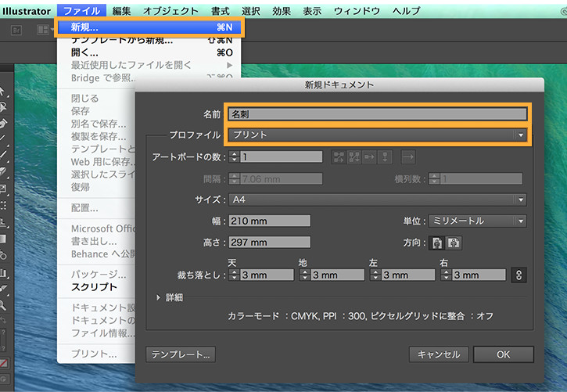
Task: Click the Bridge (Br) icon in toolbar
Action: (16, 30)
